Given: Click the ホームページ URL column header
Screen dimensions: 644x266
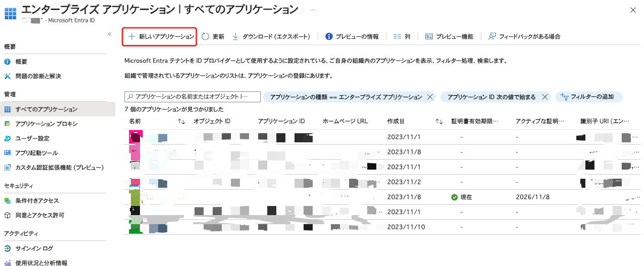Looking at the screenshot, I should pyautogui.click(x=345, y=121).
